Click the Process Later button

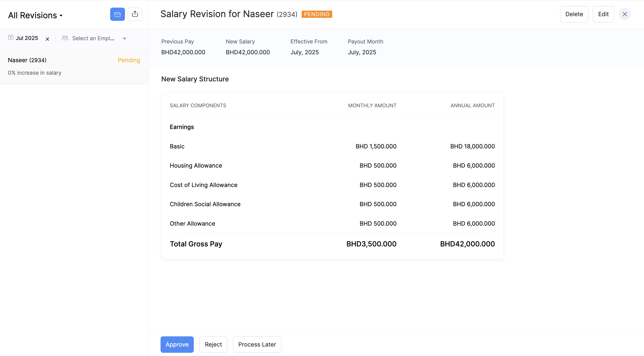(x=257, y=344)
